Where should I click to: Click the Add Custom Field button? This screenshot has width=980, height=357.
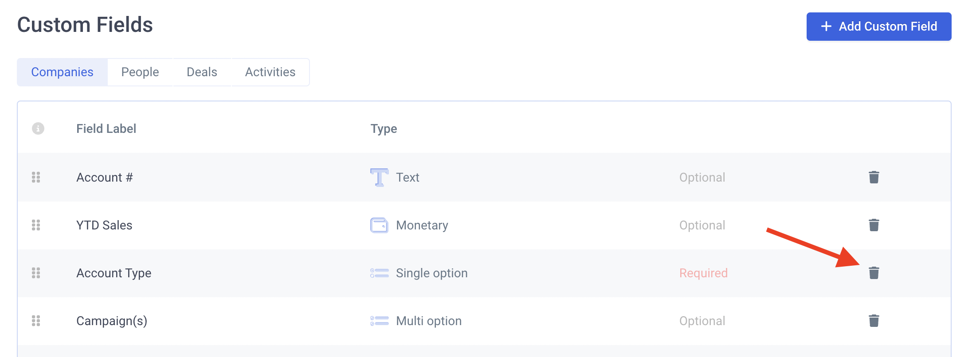pyautogui.click(x=879, y=27)
